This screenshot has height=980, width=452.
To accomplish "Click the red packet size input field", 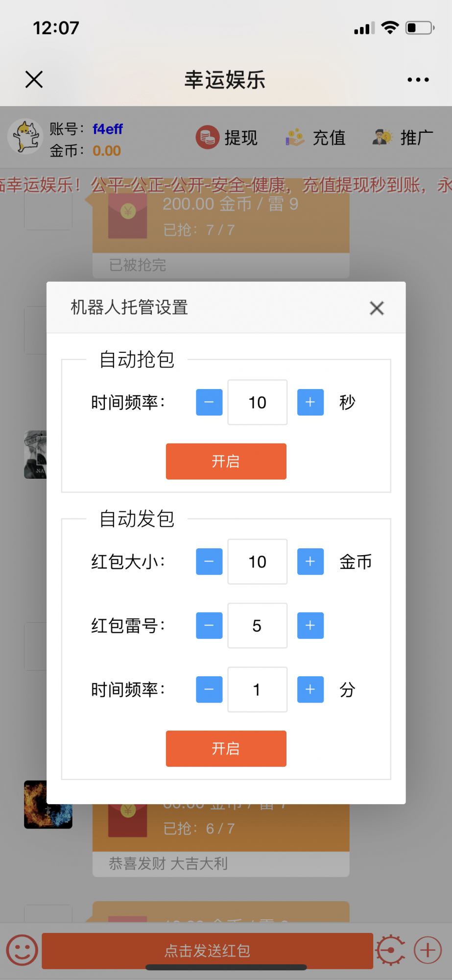I will coord(257,562).
